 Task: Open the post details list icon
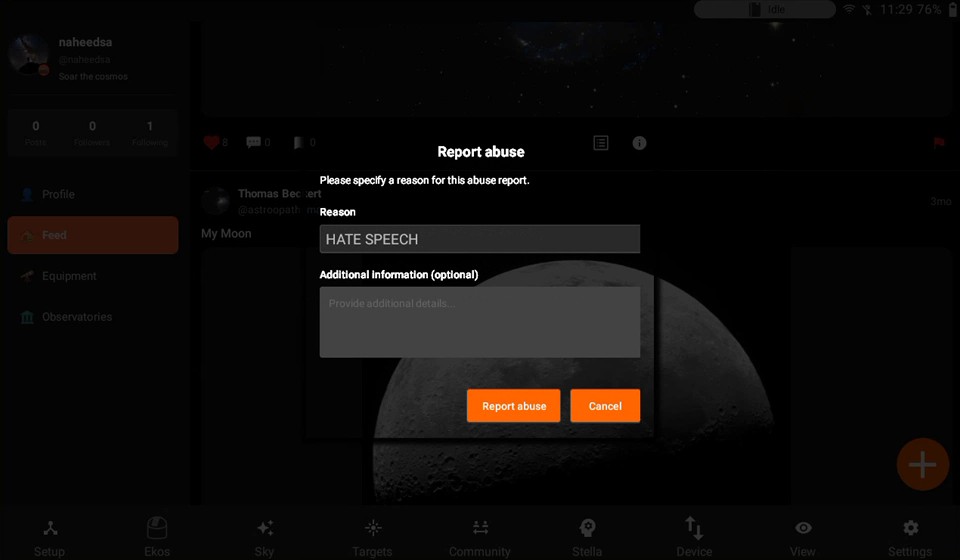tap(601, 143)
